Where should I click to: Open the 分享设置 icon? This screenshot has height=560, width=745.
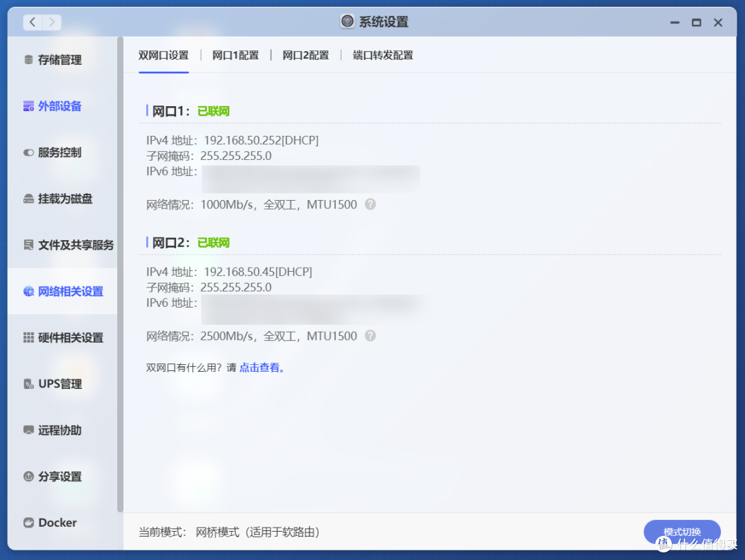(28, 476)
